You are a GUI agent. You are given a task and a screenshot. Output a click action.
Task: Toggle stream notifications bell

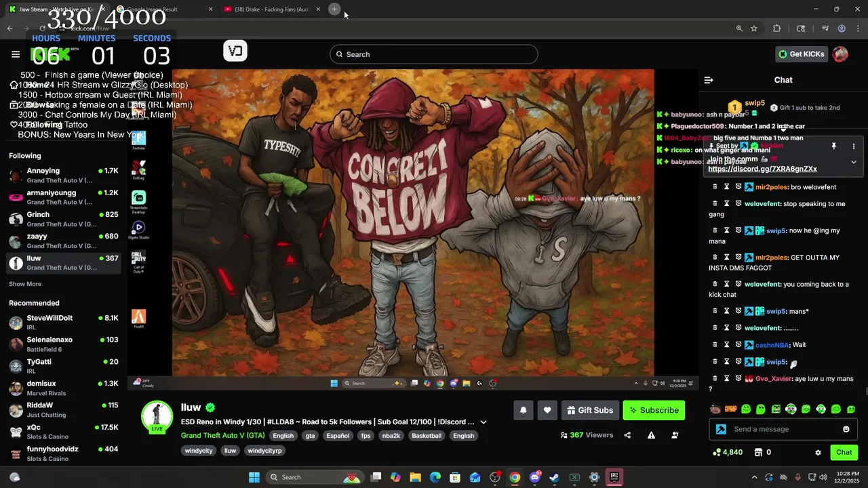click(523, 410)
